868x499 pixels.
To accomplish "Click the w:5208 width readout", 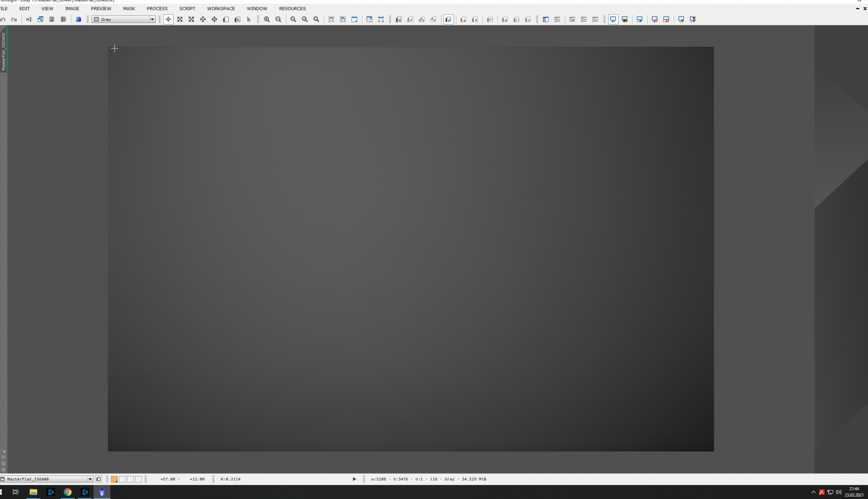I will [379, 479].
